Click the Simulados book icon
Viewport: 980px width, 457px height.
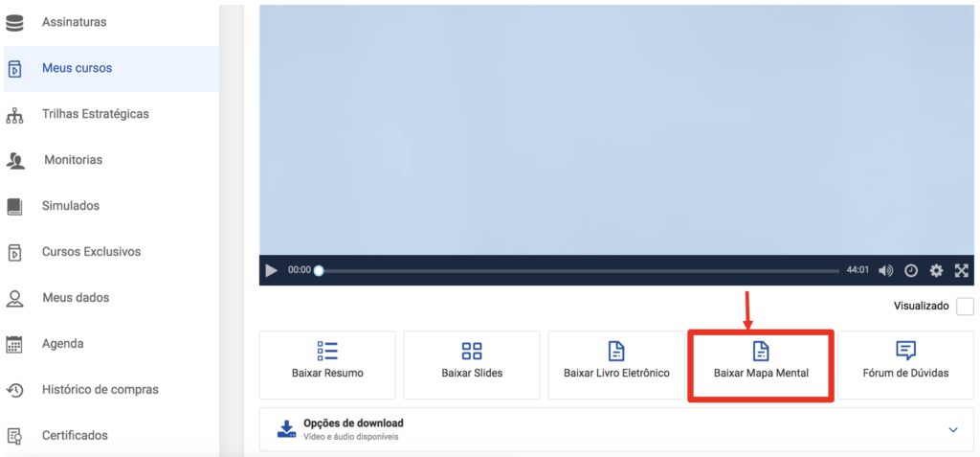click(x=14, y=207)
